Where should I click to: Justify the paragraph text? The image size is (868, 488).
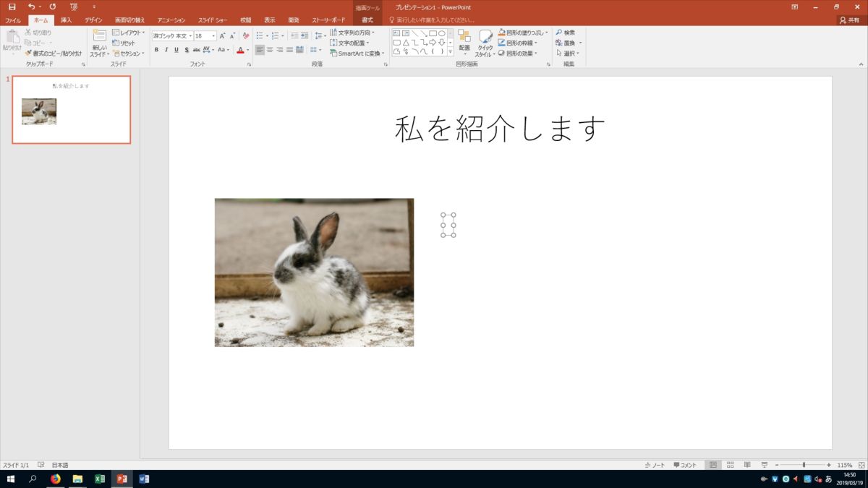pos(290,50)
